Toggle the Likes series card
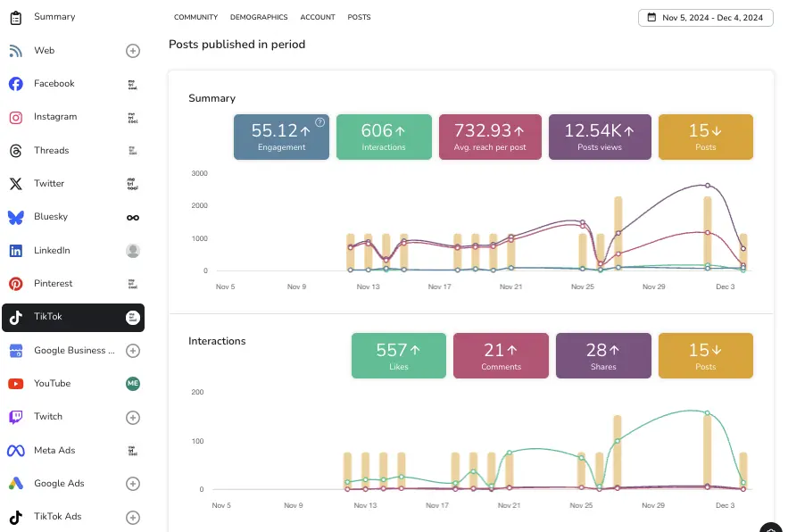 (x=399, y=355)
